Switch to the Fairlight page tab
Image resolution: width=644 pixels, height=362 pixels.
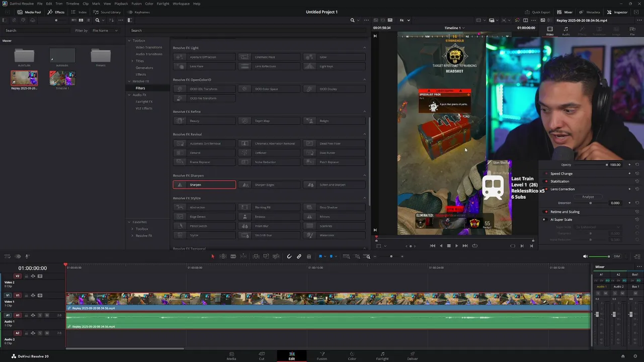click(x=382, y=355)
